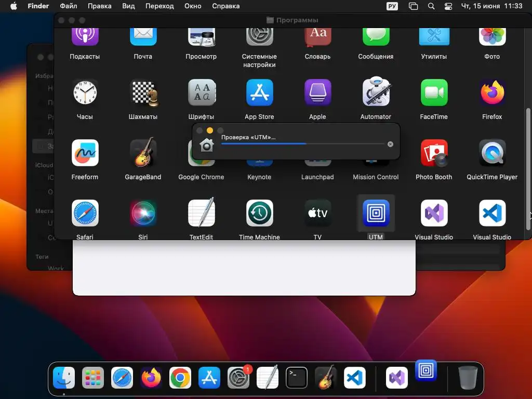Open the Переход menu

159,6
